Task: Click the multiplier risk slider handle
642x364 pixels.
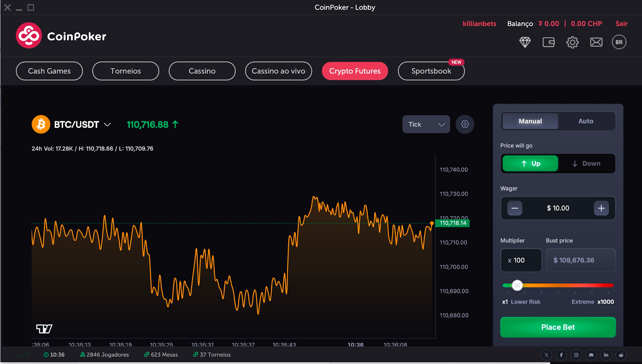Action: click(x=517, y=285)
